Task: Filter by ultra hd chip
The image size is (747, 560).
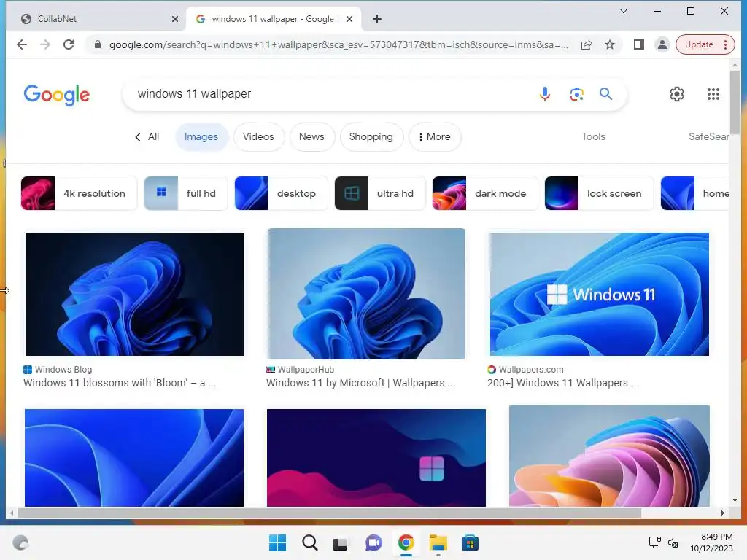Action: click(379, 193)
